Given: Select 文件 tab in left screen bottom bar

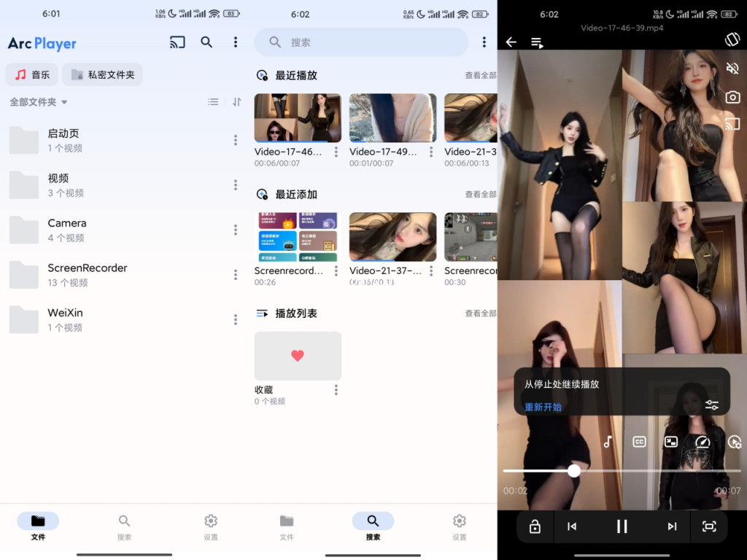Looking at the screenshot, I should point(38,526).
